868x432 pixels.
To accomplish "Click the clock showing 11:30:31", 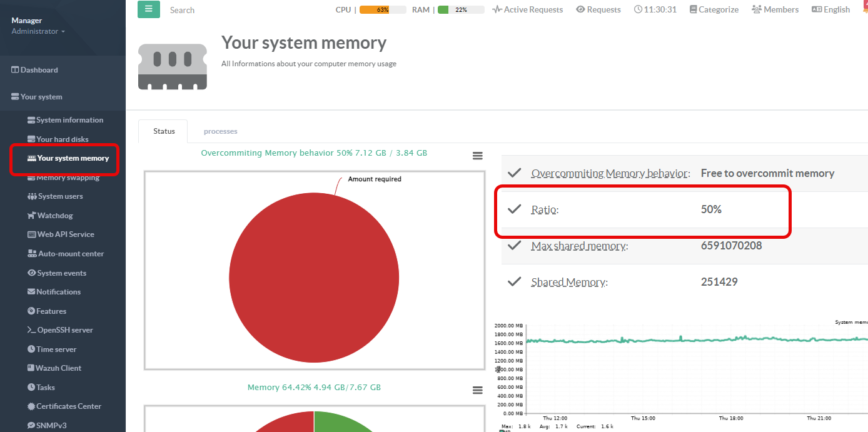I will pyautogui.click(x=655, y=9).
